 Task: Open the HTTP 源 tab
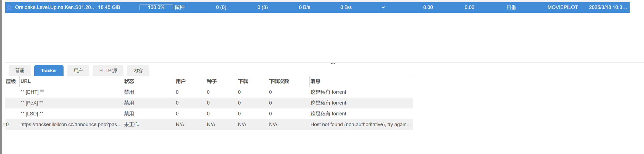(108, 70)
